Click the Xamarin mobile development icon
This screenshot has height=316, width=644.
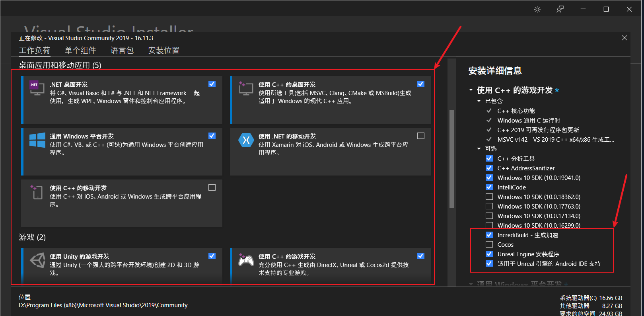point(246,140)
